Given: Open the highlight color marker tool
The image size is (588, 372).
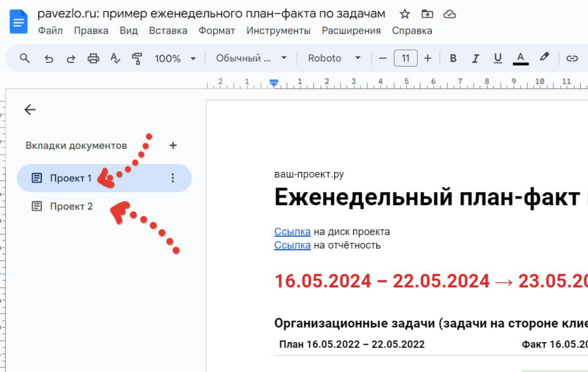Looking at the screenshot, I should click(x=544, y=58).
